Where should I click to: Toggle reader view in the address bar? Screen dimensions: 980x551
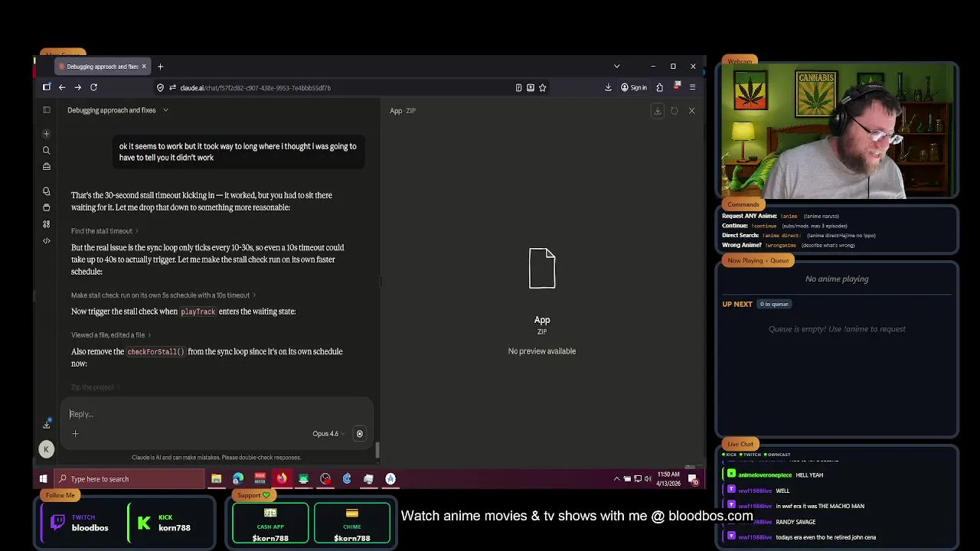pyautogui.click(x=518, y=88)
